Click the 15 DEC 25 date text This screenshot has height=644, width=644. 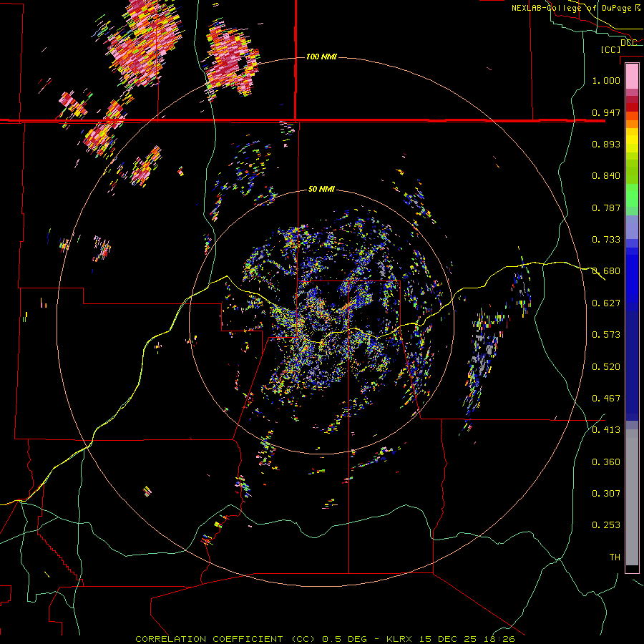447,639
